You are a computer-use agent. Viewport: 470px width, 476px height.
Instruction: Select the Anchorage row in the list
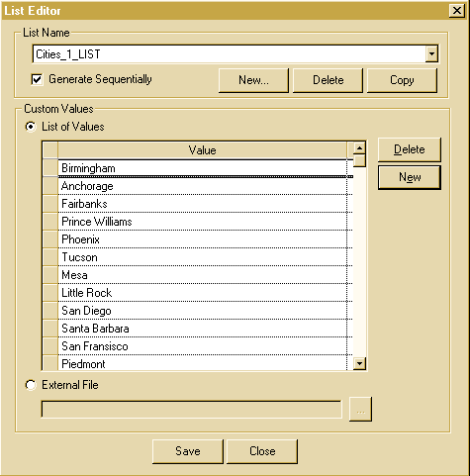click(202, 186)
